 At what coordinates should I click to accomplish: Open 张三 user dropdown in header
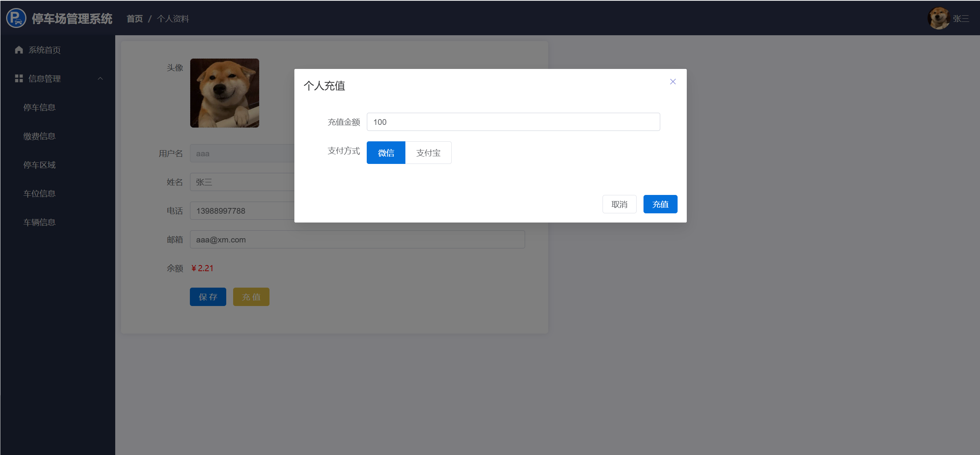[961, 18]
